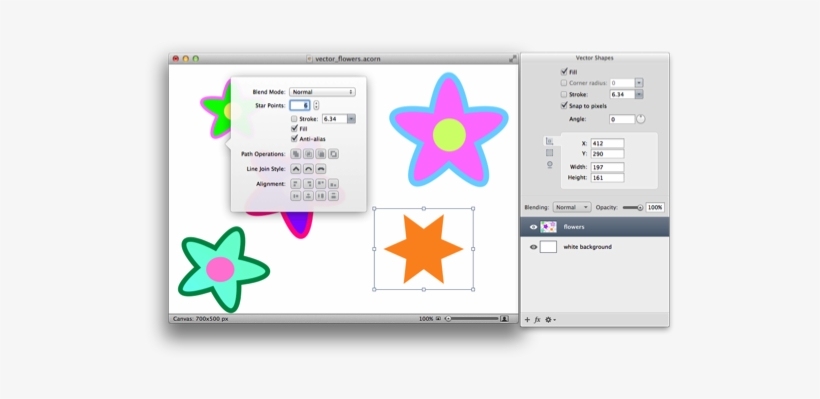Image resolution: width=820 pixels, height=399 pixels.
Task: Open layer filters with the fx icon
Action: pyautogui.click(x=537, y=320)
